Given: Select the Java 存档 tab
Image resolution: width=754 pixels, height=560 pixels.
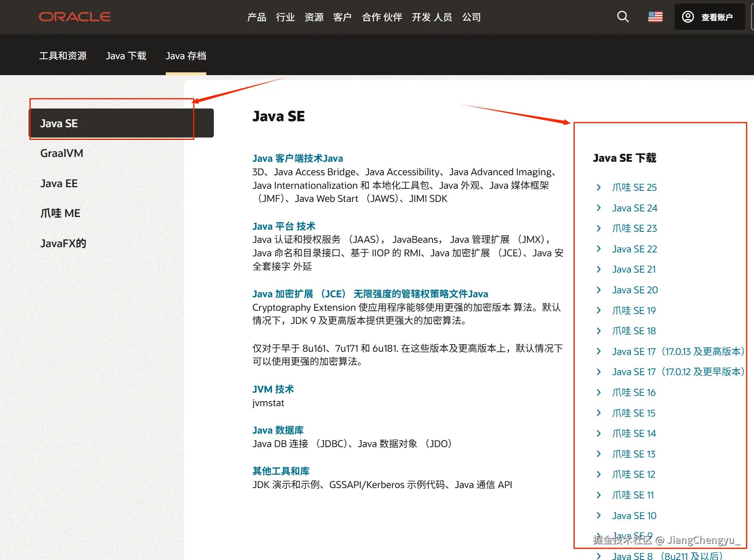Looking at the screenshot, I should (x=186, y=56).
